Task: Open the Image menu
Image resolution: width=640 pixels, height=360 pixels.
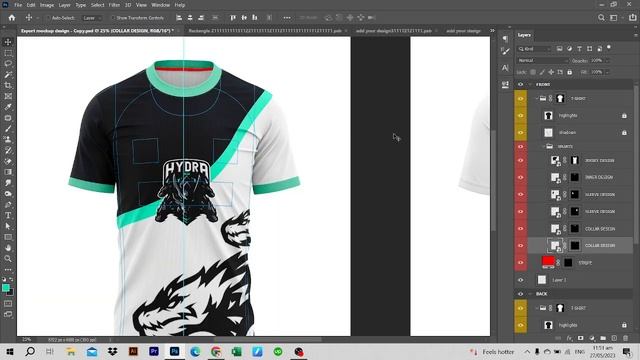Action: coord(47,5)
